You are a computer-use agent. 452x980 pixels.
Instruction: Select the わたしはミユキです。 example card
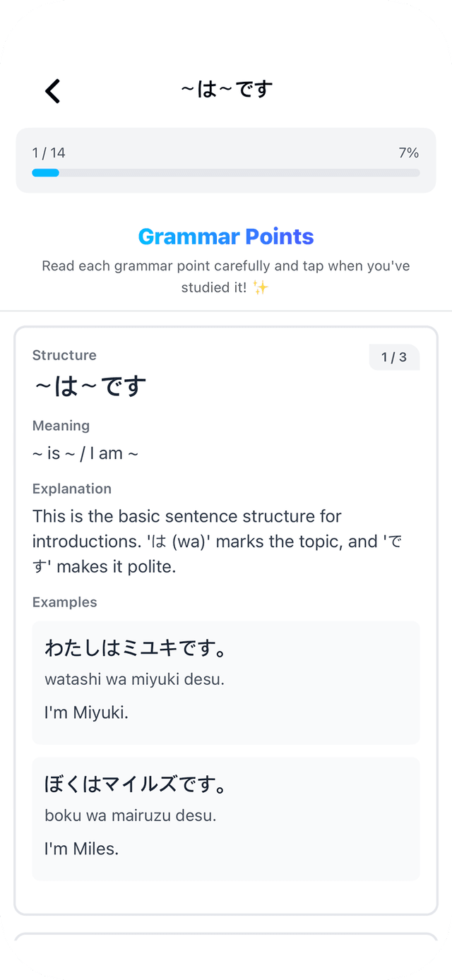point(226,682)
